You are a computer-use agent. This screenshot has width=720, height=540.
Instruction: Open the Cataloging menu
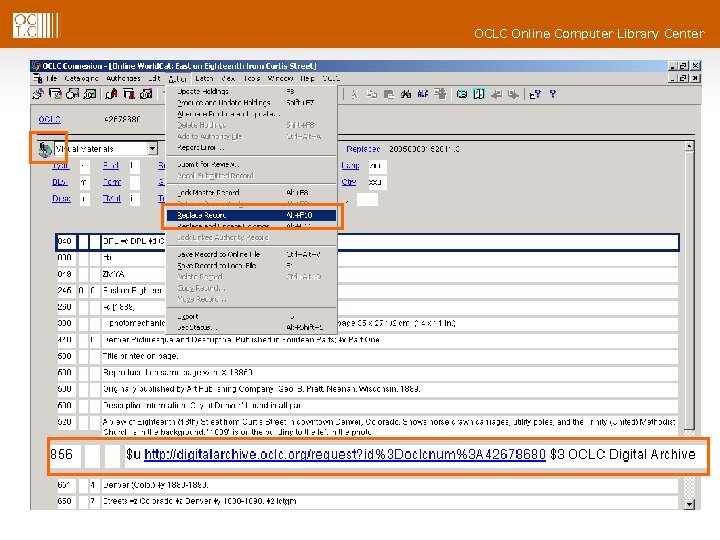pyautogui.click(x=81, y=79)
